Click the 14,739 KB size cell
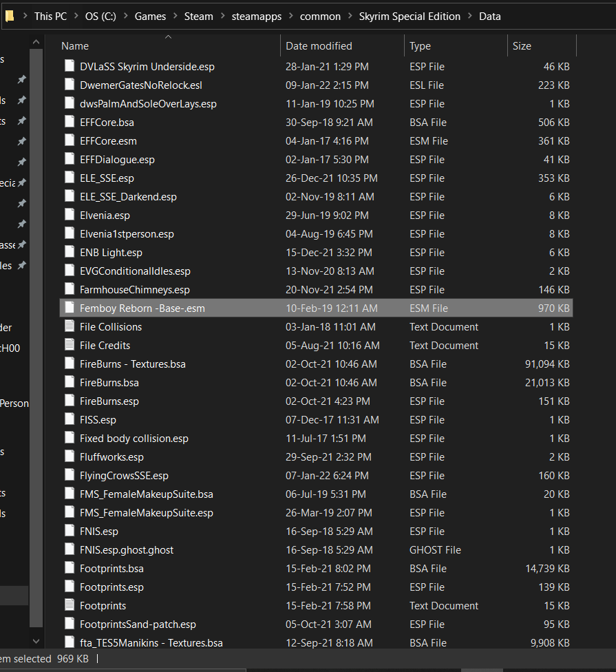The width and height of the screenshot is (616, 672). [x=547, y=568]
